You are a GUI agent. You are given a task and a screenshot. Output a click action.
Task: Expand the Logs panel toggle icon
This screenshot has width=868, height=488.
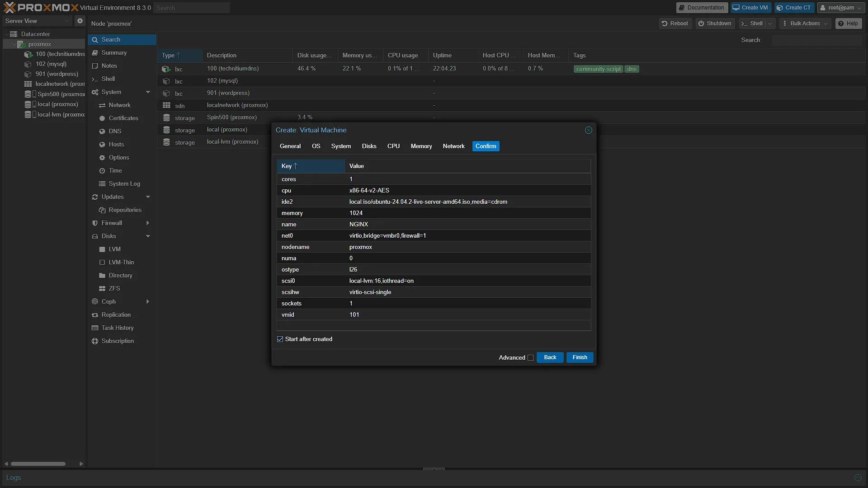(x=858, y=478)
